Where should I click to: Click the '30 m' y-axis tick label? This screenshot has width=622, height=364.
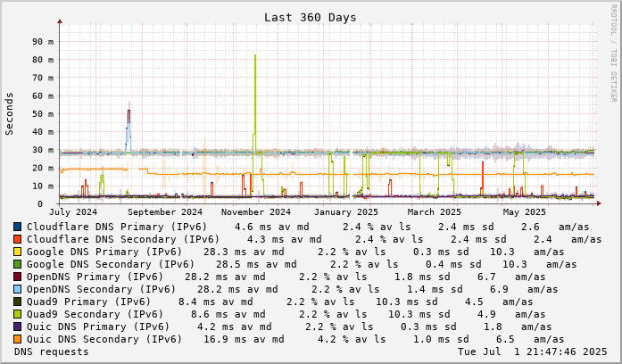pos(43,150)
